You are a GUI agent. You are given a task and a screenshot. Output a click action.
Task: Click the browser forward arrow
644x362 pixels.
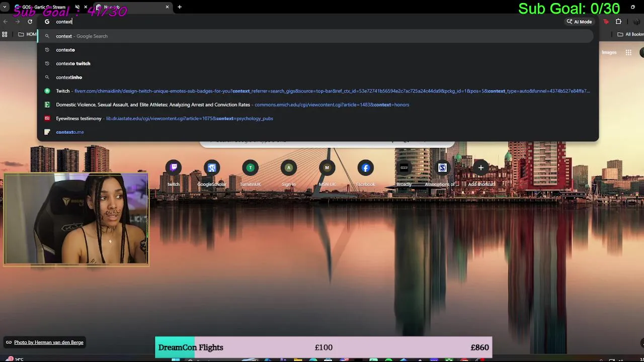(18, 22)
